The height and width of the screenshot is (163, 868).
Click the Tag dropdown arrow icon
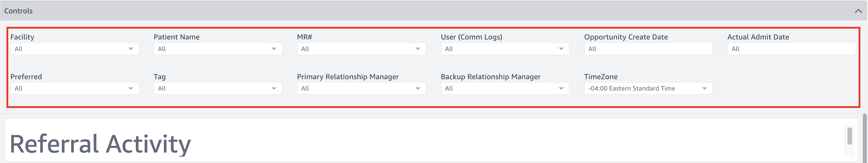click(274, 88)
